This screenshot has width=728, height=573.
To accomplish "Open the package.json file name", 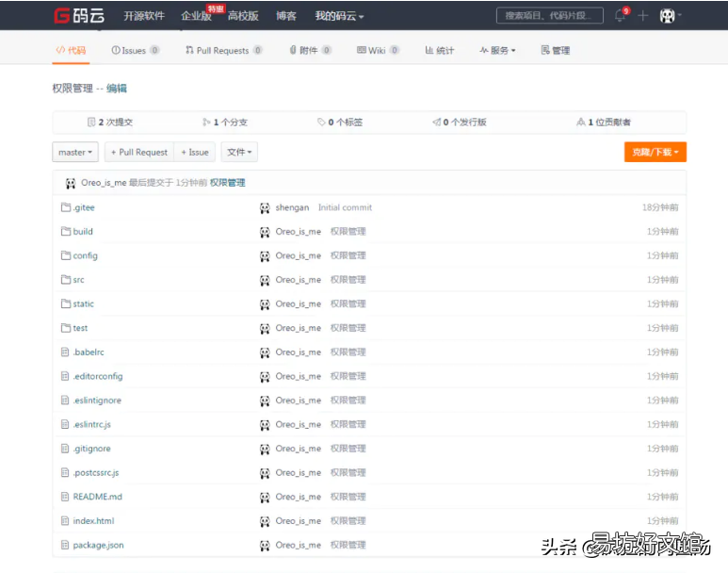I will coord(99,545).
